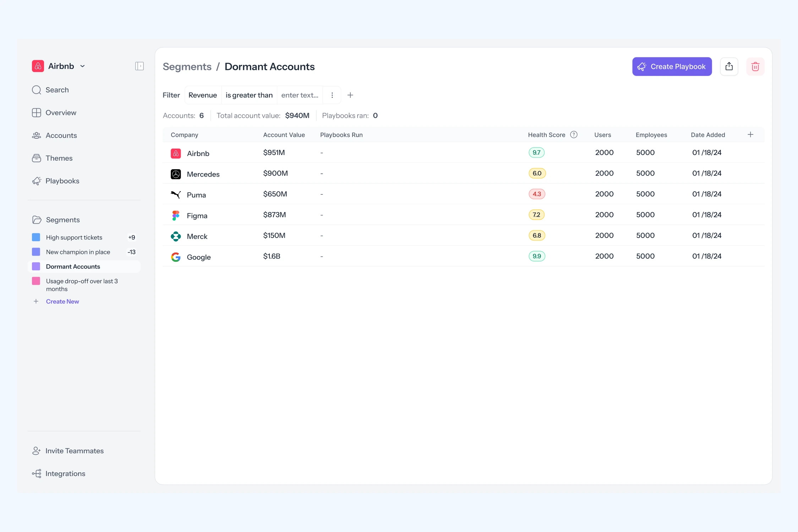Open Search in the sidebar
Screen dimensions: 798x532
click(57, 90)
